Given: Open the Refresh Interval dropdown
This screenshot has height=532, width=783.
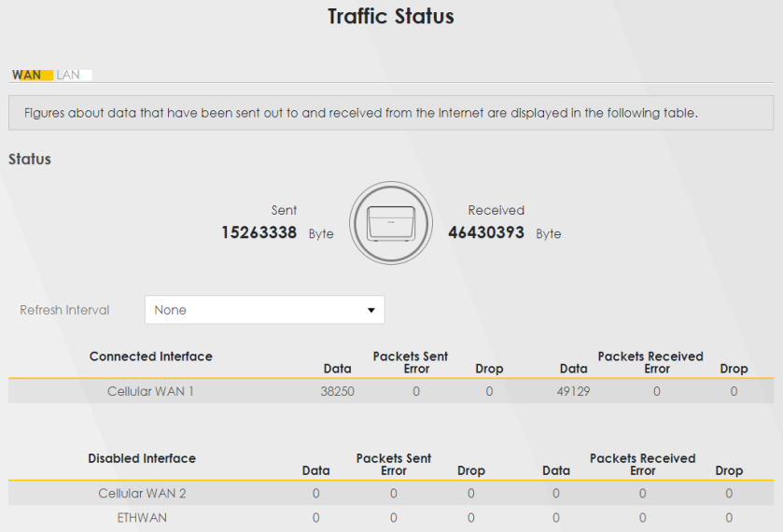Looking at the screenshot, I should 264,310.
